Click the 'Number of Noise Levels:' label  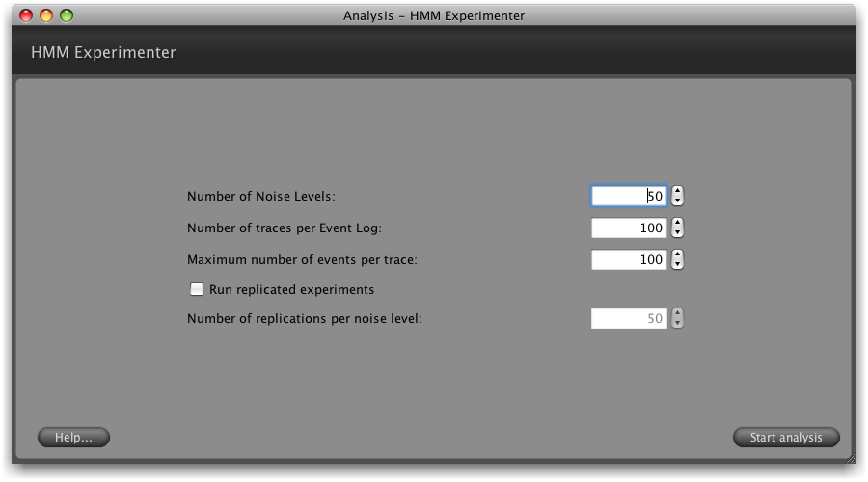(x=260, y=197)
